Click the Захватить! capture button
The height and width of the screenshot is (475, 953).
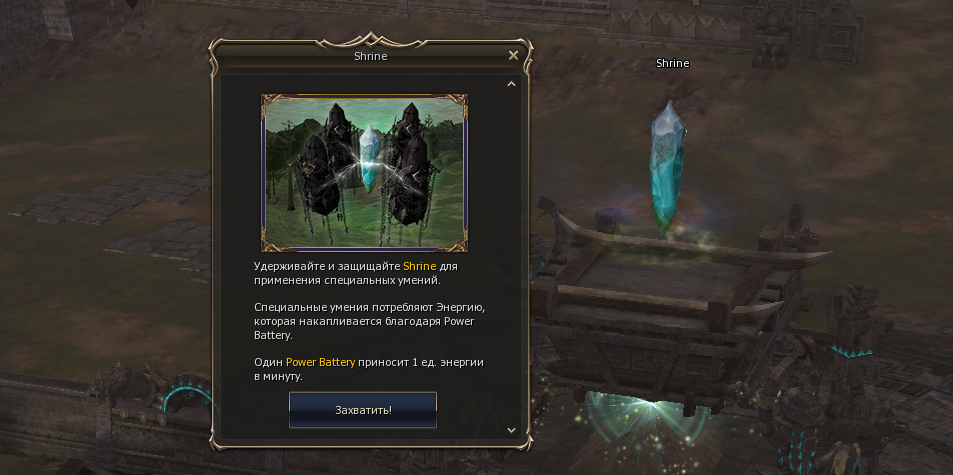[x=363, y=410]
